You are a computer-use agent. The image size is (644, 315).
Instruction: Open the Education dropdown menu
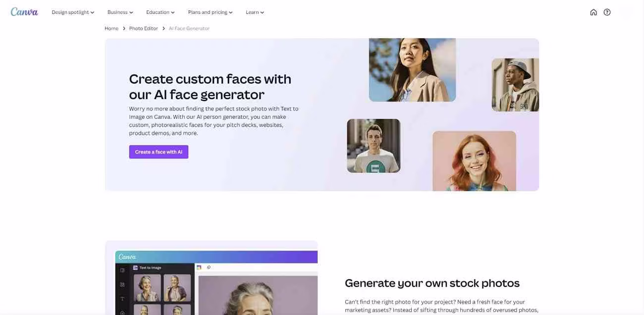(x=161, y=12)
